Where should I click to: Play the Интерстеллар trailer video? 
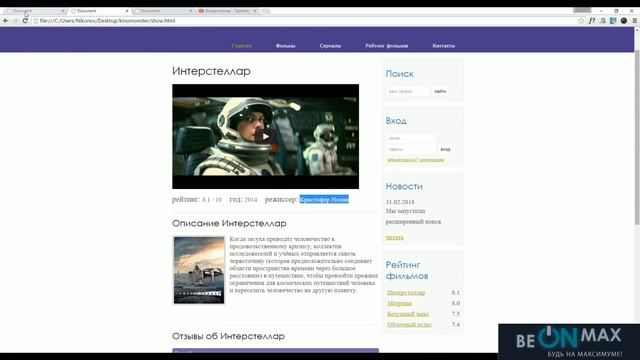[x=266, y=137]
